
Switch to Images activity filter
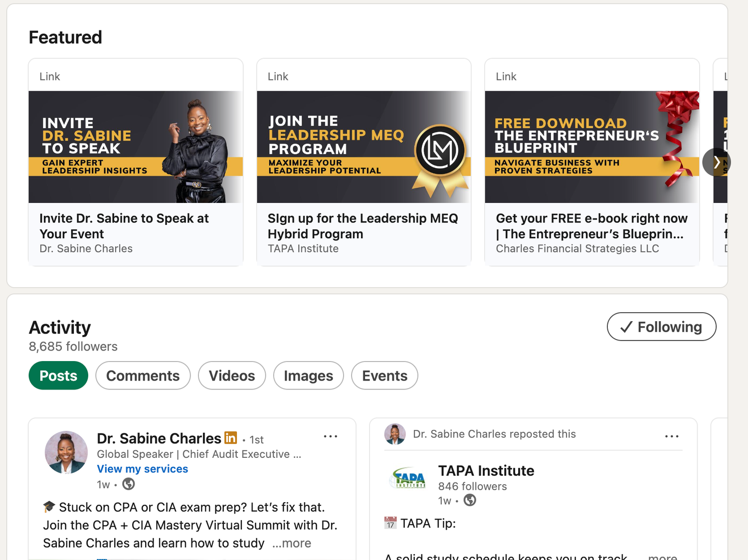(x=308, y=375)
